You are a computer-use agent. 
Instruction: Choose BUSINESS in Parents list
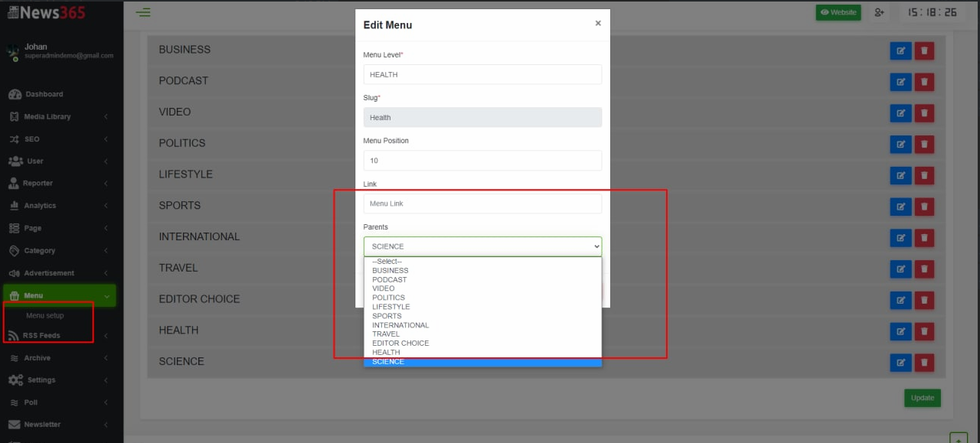click(x=482, y=271)
